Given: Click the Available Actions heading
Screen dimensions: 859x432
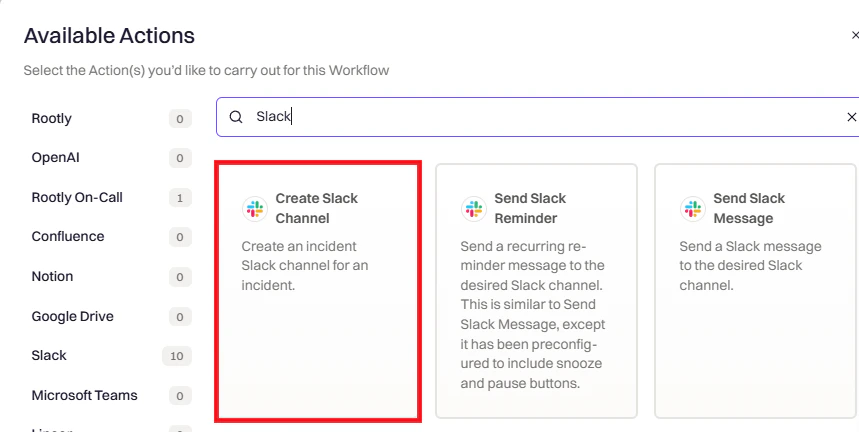Looking at the screenshot, I should pyautogui.click(x=109, y=36).
